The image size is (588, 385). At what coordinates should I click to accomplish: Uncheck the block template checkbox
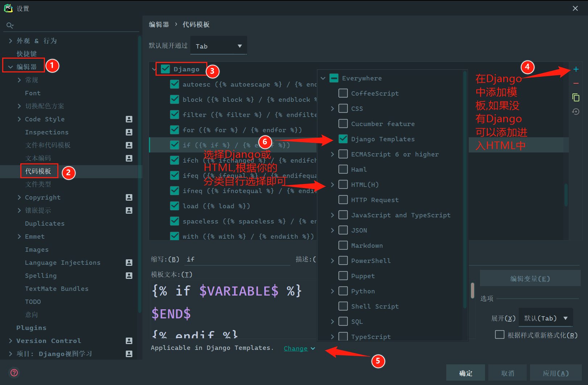tap(174, 100)
